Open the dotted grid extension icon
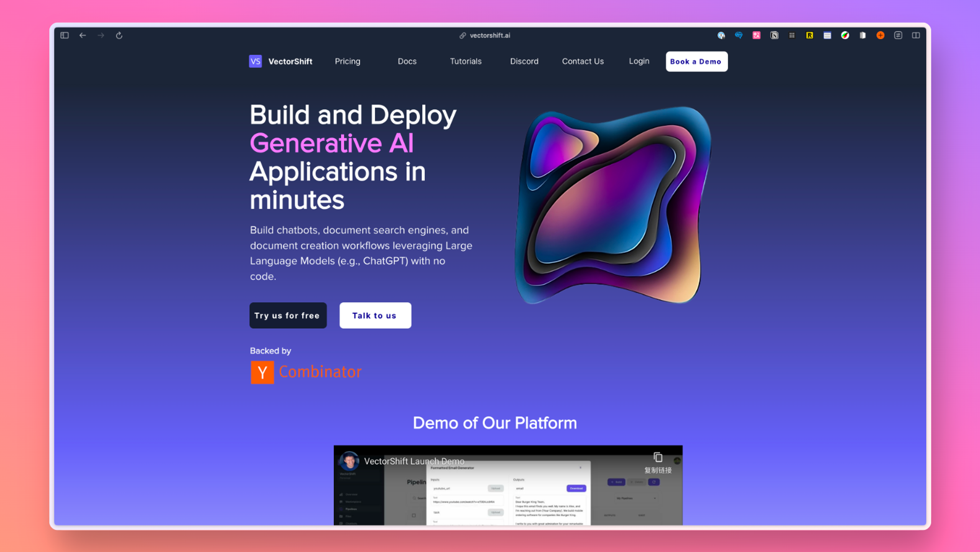 [x=792, y=35]
